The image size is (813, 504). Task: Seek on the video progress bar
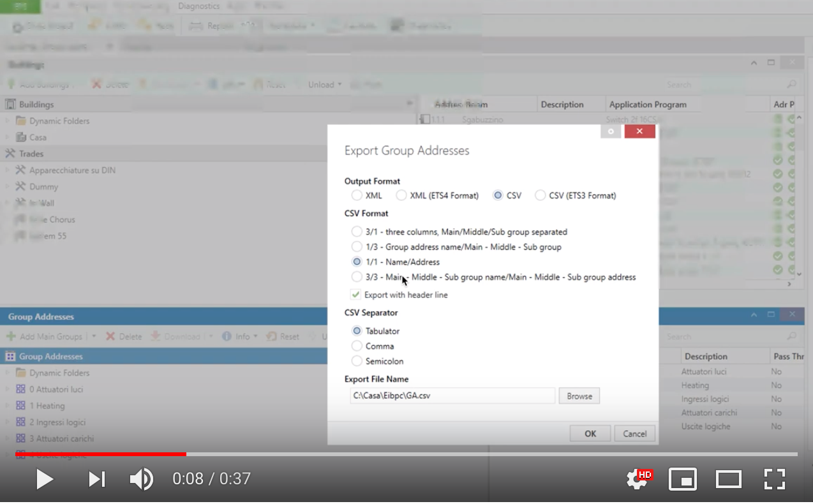(x=406, y=454)
